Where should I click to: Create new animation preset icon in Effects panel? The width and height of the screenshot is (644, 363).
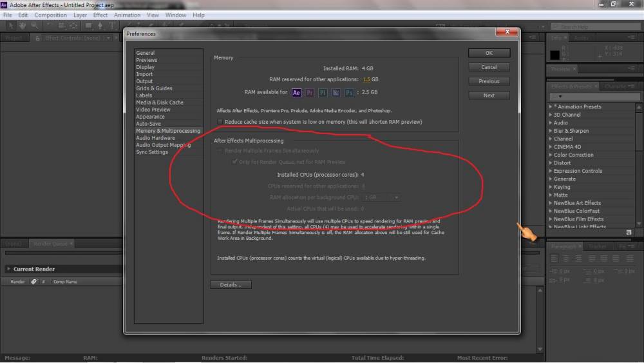point(629,232)
